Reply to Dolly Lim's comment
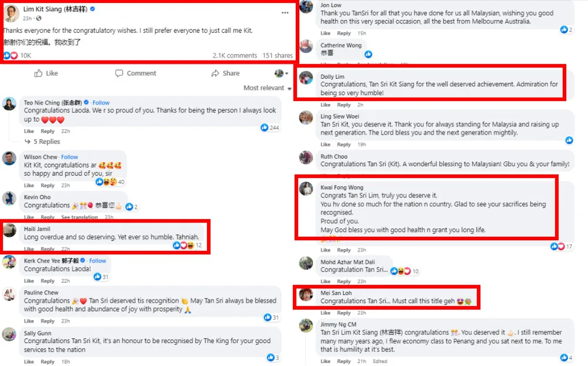588x366 pixels. (x=344, y=105)
